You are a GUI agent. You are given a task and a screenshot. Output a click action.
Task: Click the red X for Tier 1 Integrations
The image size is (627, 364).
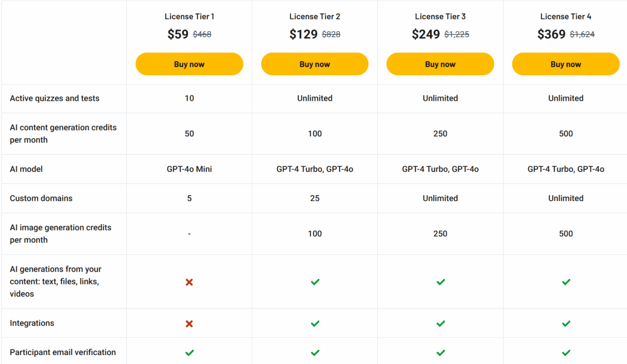pos(189,324)
